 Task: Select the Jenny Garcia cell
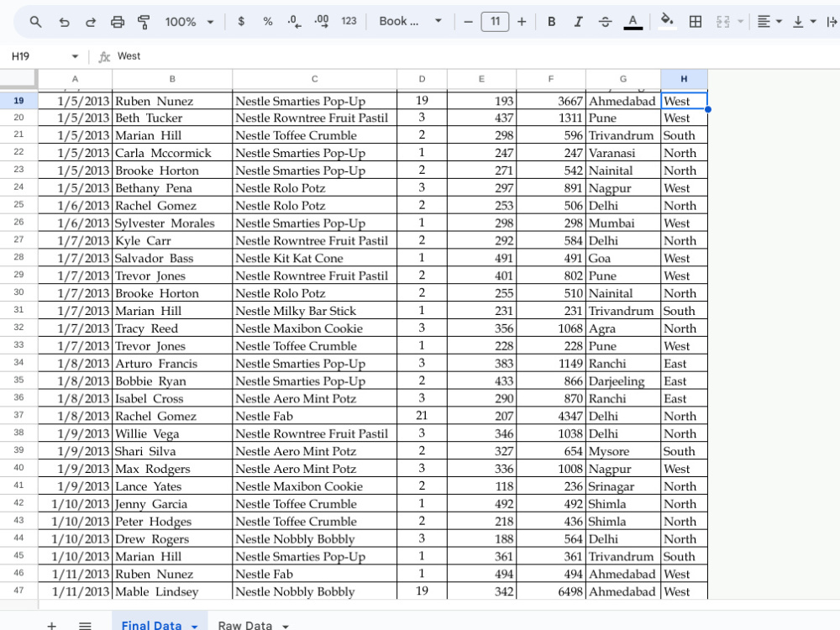tap(172, 503)
